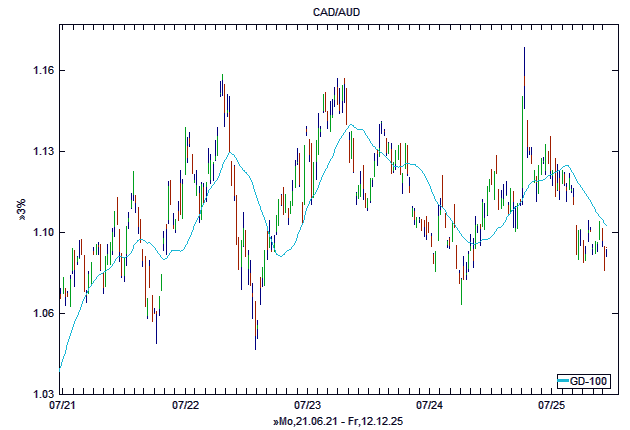Screen dimensions: 630x430
Task: Click the 1.10 price level label
Action: point(42,233)
